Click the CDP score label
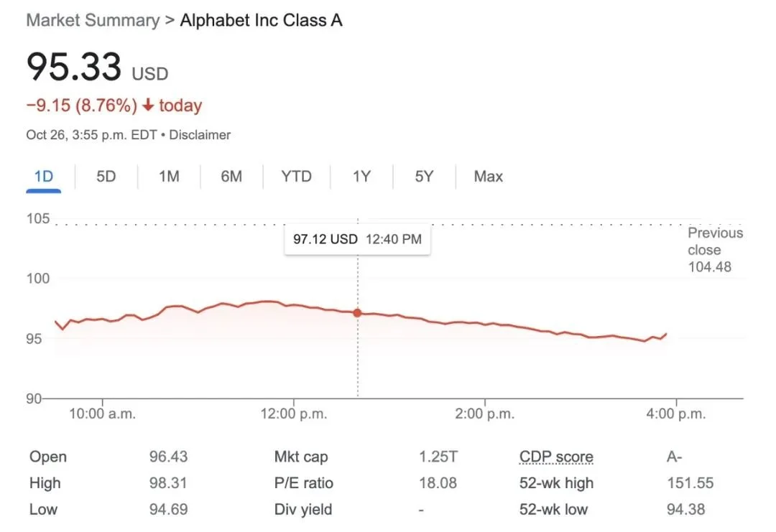The height and width of the screenshot is (532, 776). pos(556,457)
